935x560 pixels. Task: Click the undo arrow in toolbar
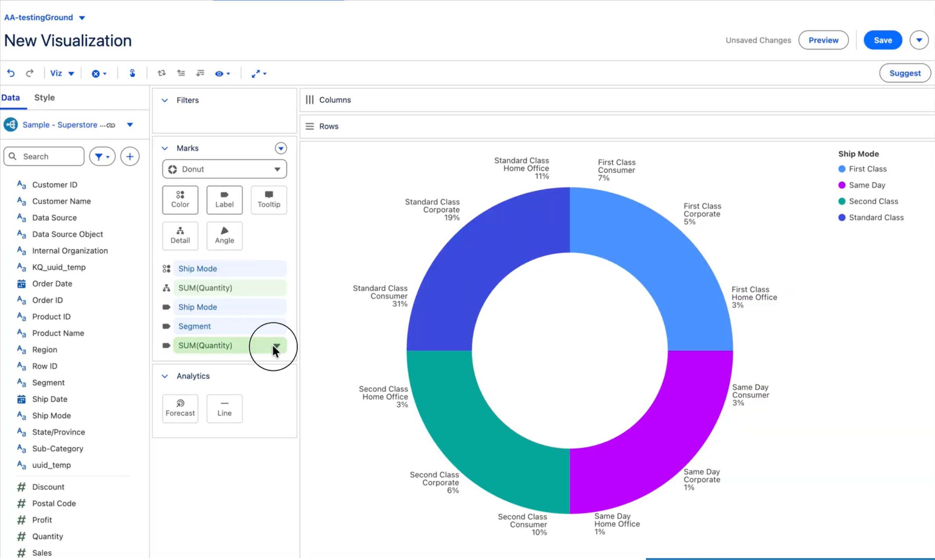pos(11,73)
